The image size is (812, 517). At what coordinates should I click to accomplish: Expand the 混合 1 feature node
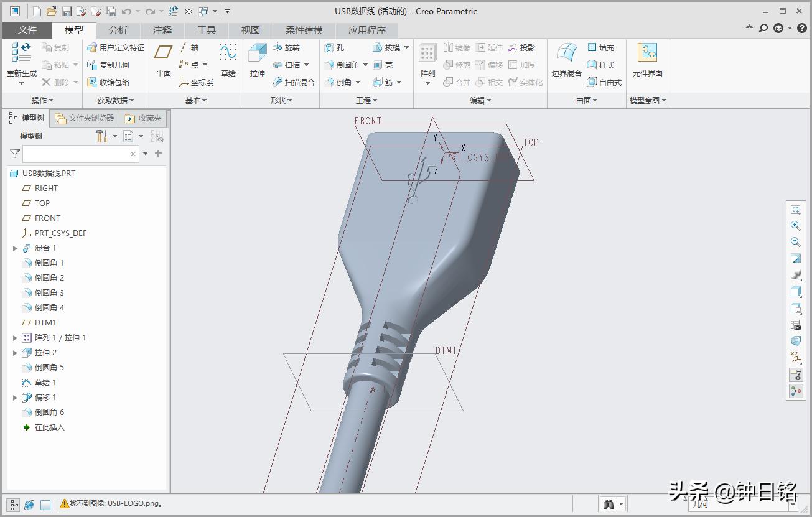tap(16, 248)
